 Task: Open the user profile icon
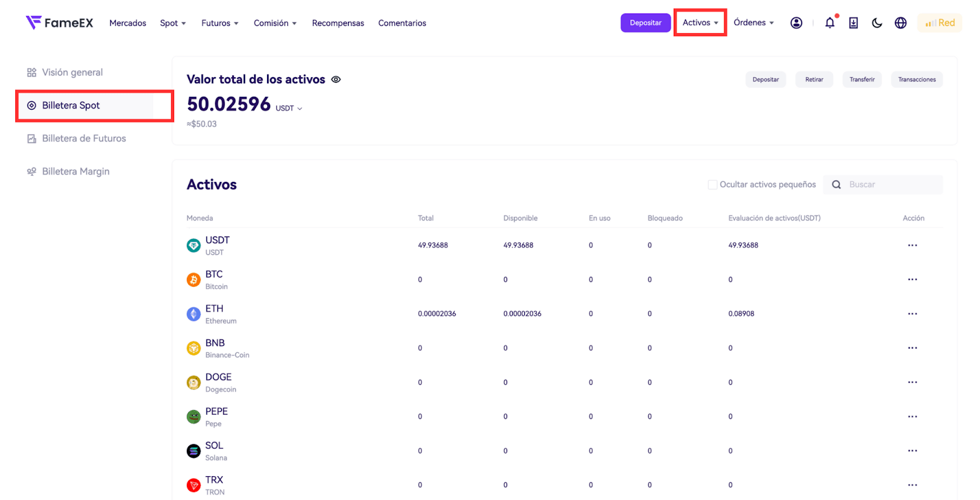coord(796,23)
